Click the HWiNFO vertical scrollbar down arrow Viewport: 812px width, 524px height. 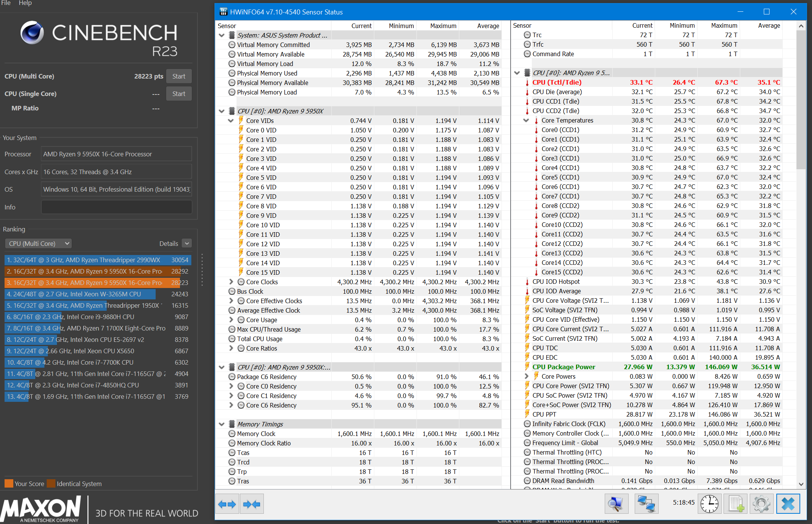[801, 484]
